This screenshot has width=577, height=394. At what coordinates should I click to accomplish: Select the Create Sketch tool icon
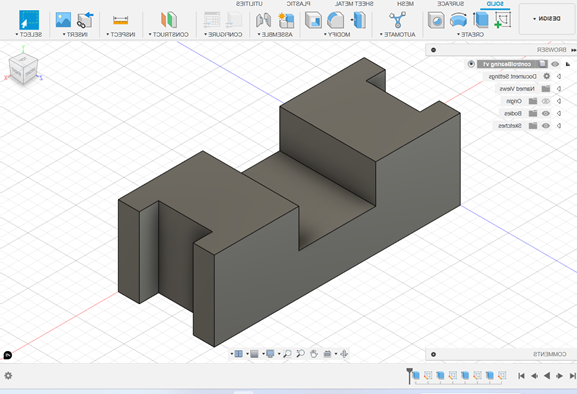click(x=503, y=19)
